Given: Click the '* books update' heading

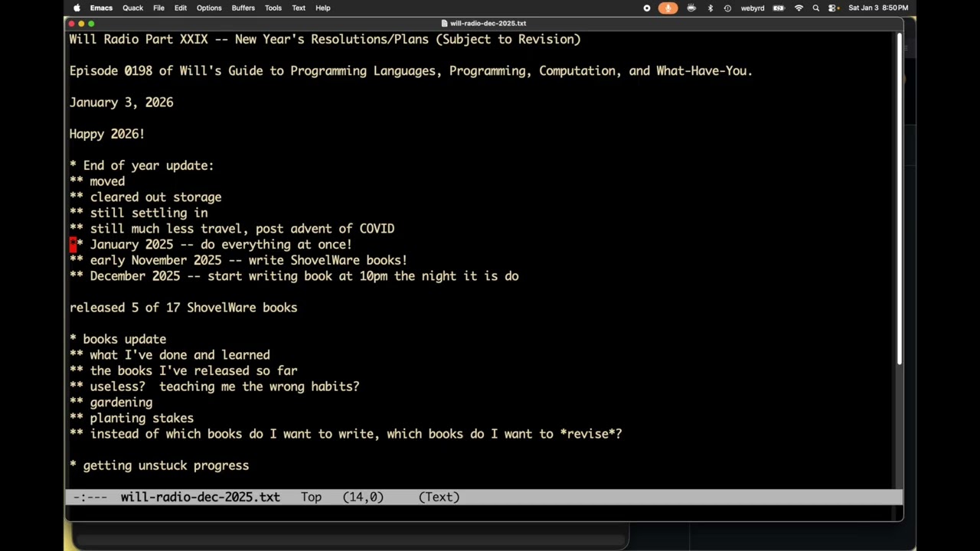Looking at the screenshot, I should tap(118, 339).
